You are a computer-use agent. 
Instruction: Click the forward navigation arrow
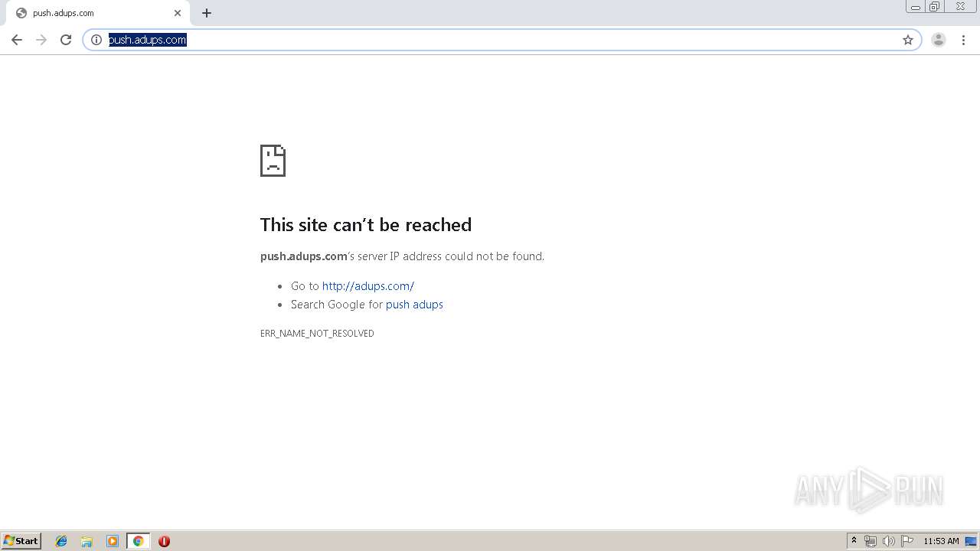coord(41,40)
